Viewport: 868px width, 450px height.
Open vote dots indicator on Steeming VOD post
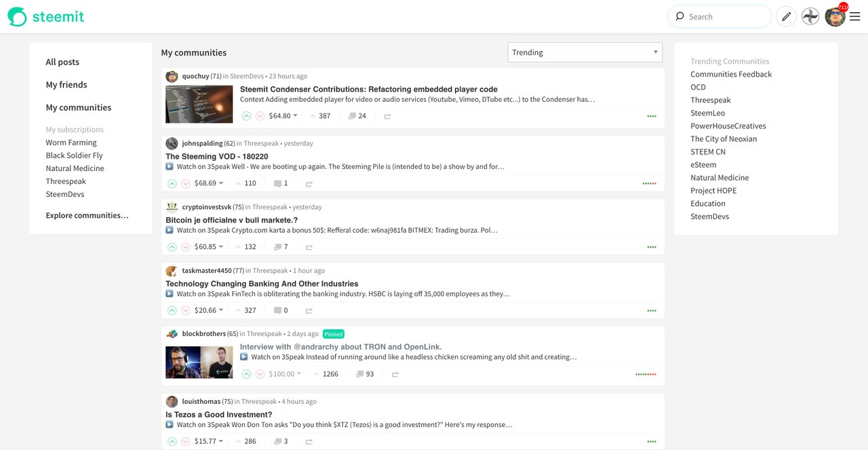pyautogui.click(x=650, y=184)
